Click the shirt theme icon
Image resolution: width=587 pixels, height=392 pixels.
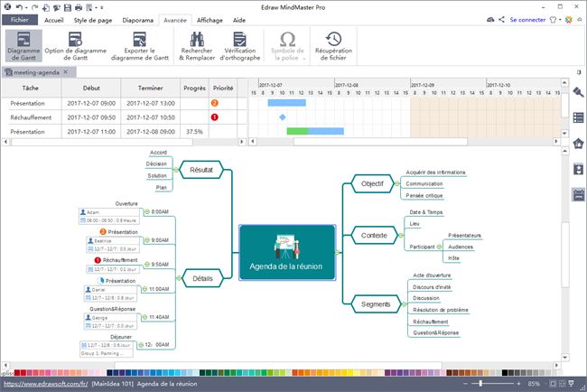(553, 20)
